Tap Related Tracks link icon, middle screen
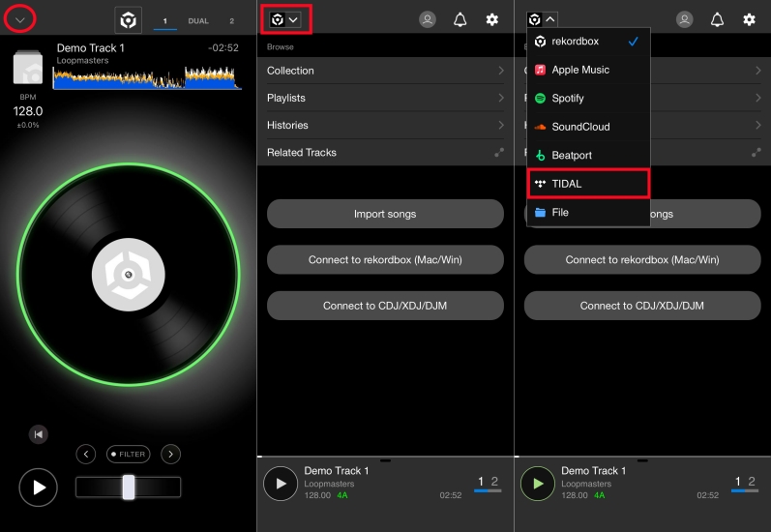The image size is (771, 532). [x=499, y=153]
